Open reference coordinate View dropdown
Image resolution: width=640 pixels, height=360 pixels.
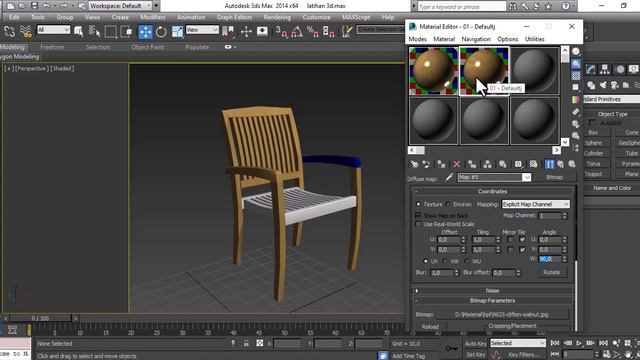202,30
